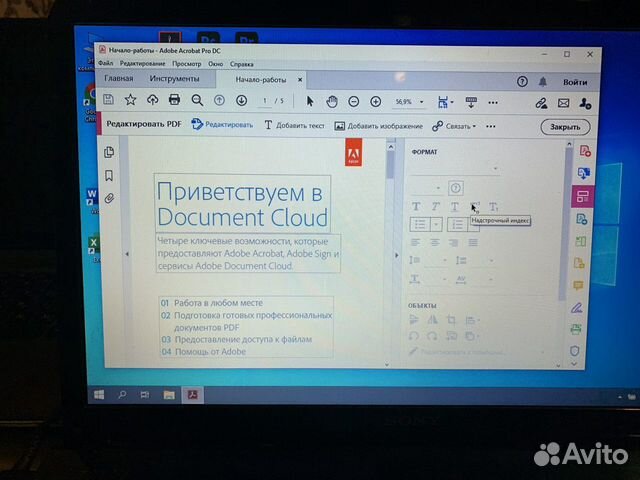Open Windows Start menu
The image size is (640, 480).
coord(99,394)
